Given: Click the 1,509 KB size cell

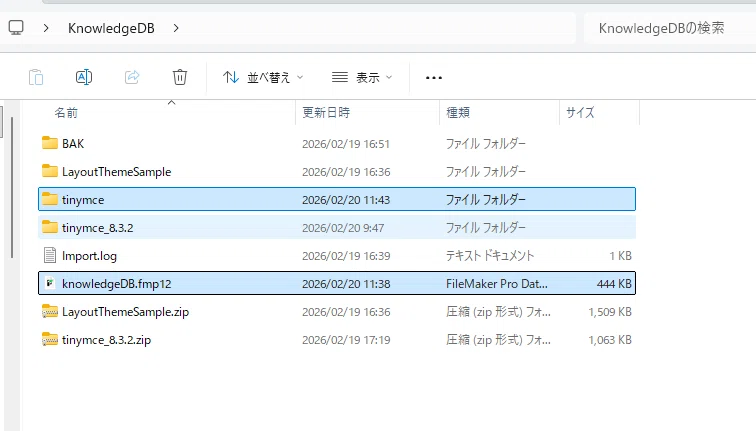Looking at the screenshot, I should (610, 312).
